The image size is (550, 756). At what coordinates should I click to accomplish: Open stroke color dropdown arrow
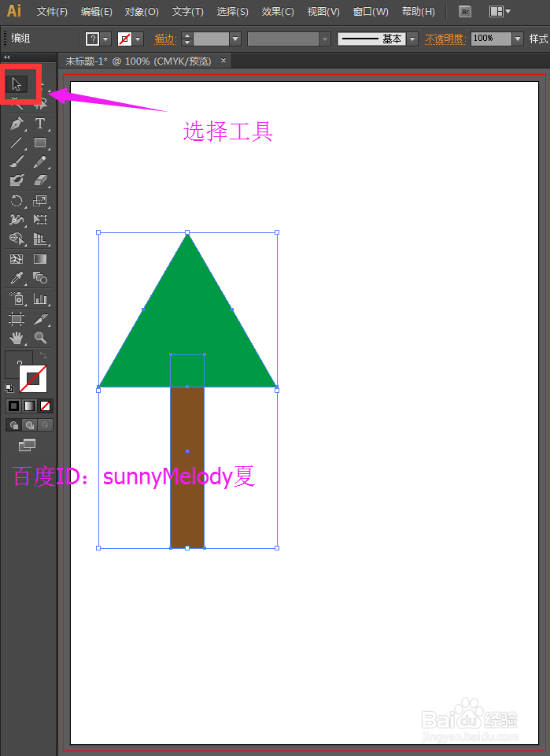pyautogui.click(x=138, y=39)
